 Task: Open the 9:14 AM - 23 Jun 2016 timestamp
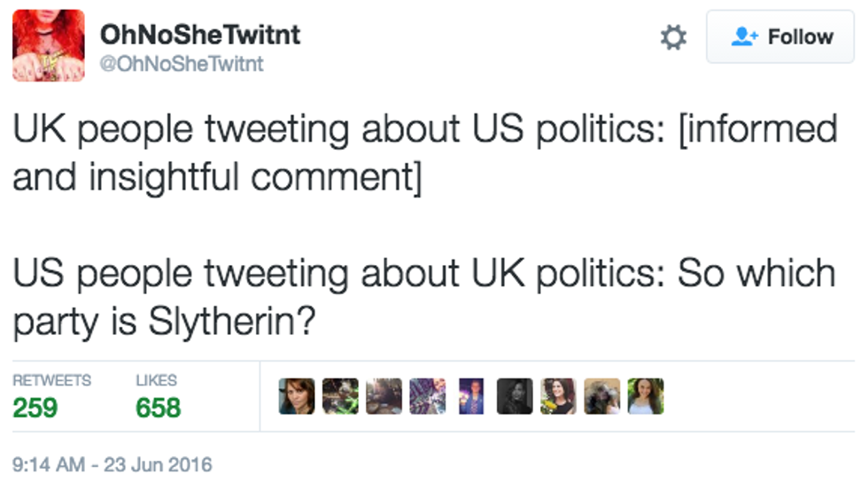coord(112,463)
